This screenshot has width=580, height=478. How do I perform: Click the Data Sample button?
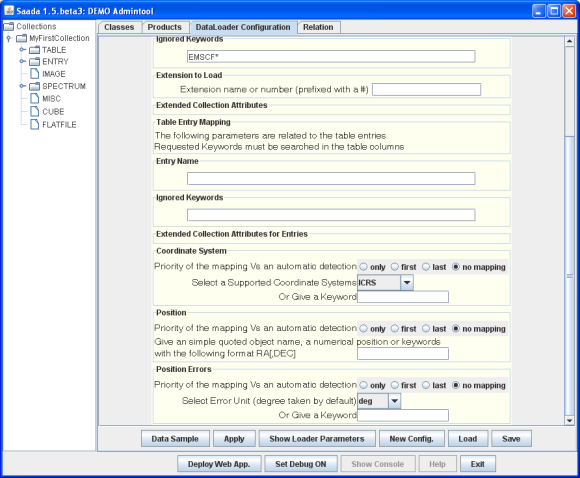(175, 439)
